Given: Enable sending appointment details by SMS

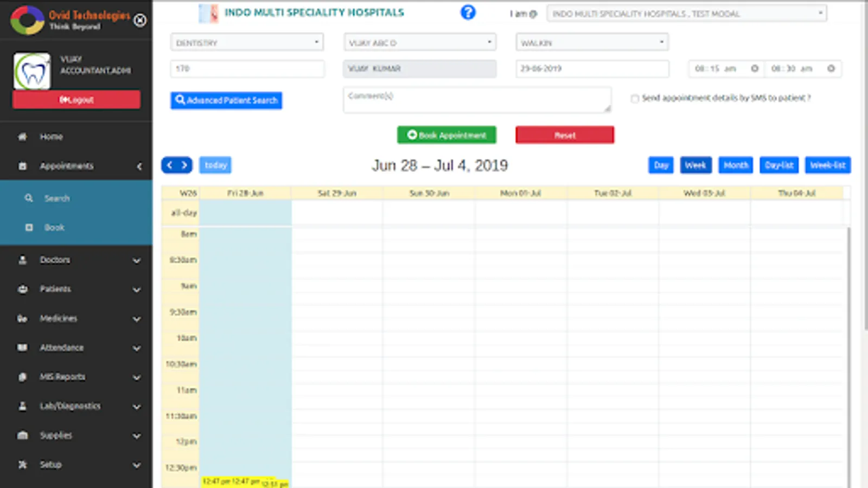Looking at the screenshot, I should click(635, 99).
